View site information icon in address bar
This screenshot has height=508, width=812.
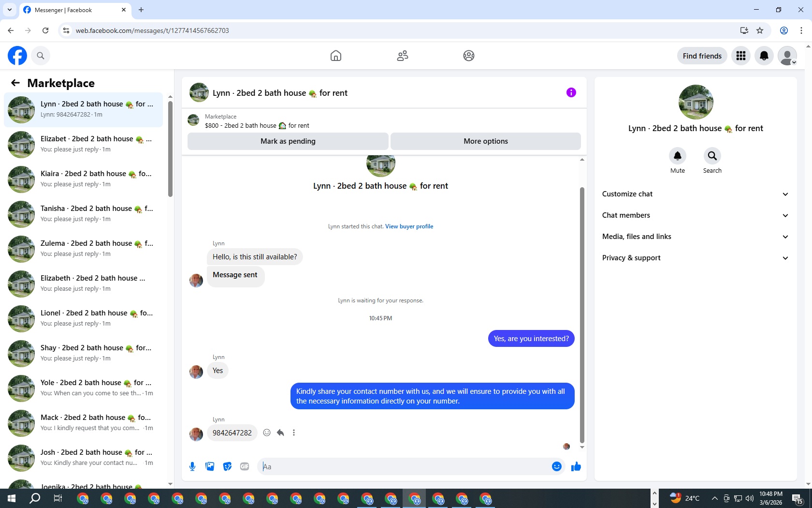point(66,30)
